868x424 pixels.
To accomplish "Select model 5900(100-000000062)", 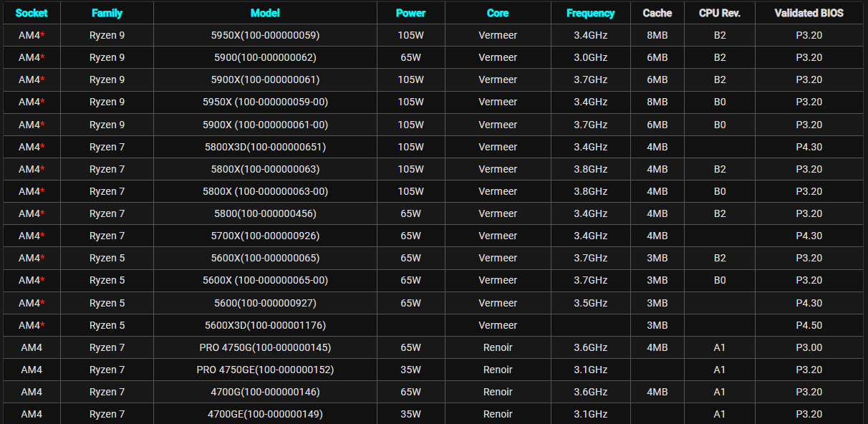I will coord(265,57).
